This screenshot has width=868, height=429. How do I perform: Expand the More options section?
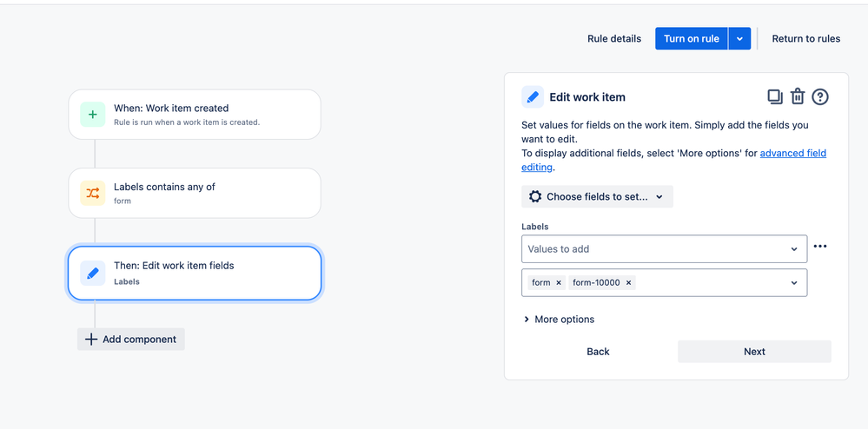(559, 320)
